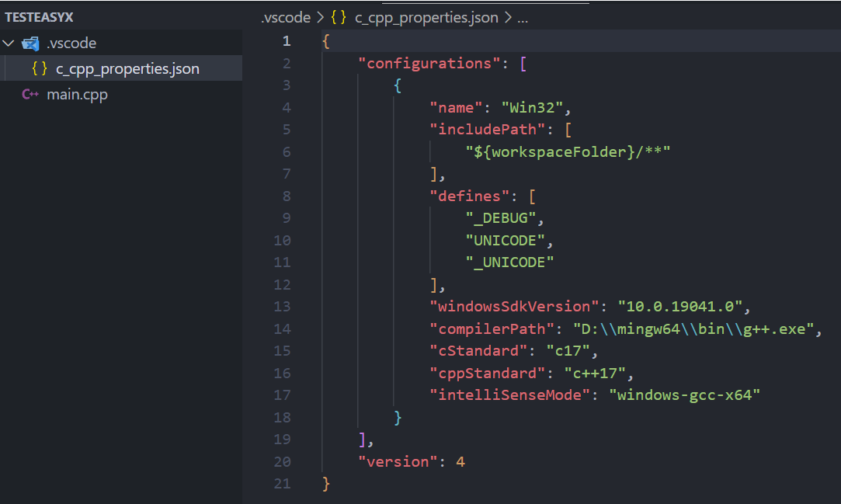
Task: Click the "c++17" value
Action: (595, 374)
